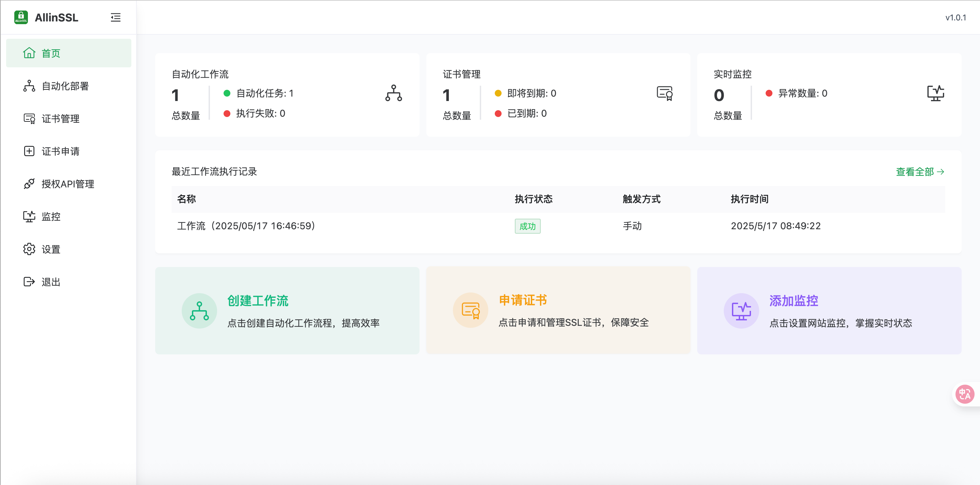
Task: Open 监控 page from the sidebar
Action: pyautogui.click(x=51, y=217)
